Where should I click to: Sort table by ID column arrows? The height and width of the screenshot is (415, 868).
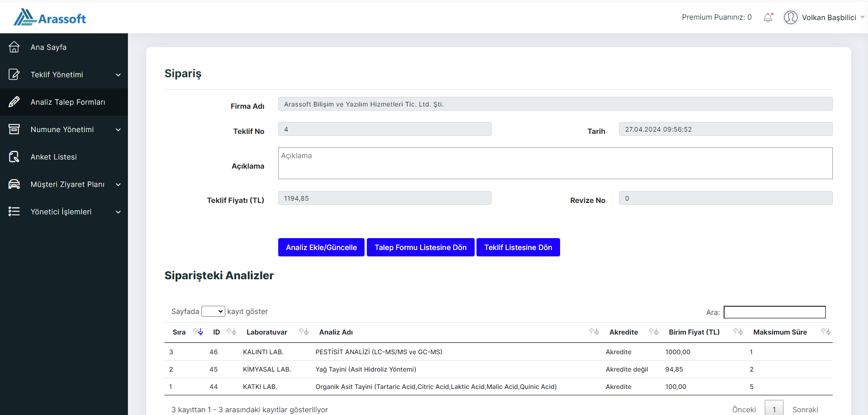[231, 332]
